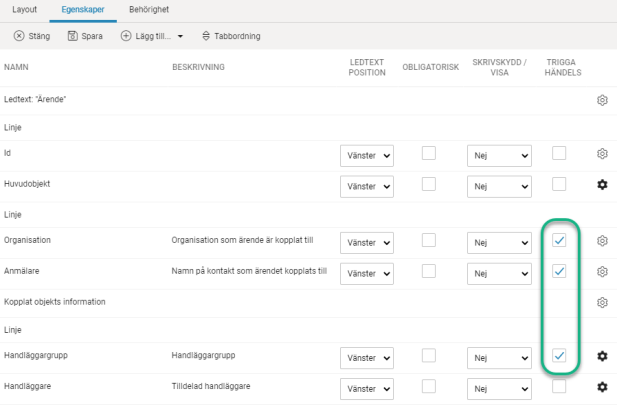Open Skrivskydd dropdown for Anmälare row
This screenshot has height=411, width=617.
pyautogui.click(x=499, y=273)
